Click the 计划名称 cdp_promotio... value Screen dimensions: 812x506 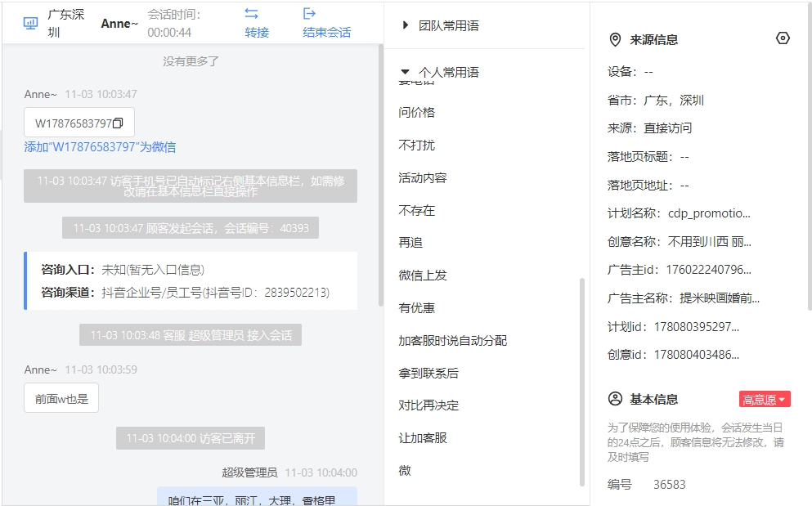point(709,213)
